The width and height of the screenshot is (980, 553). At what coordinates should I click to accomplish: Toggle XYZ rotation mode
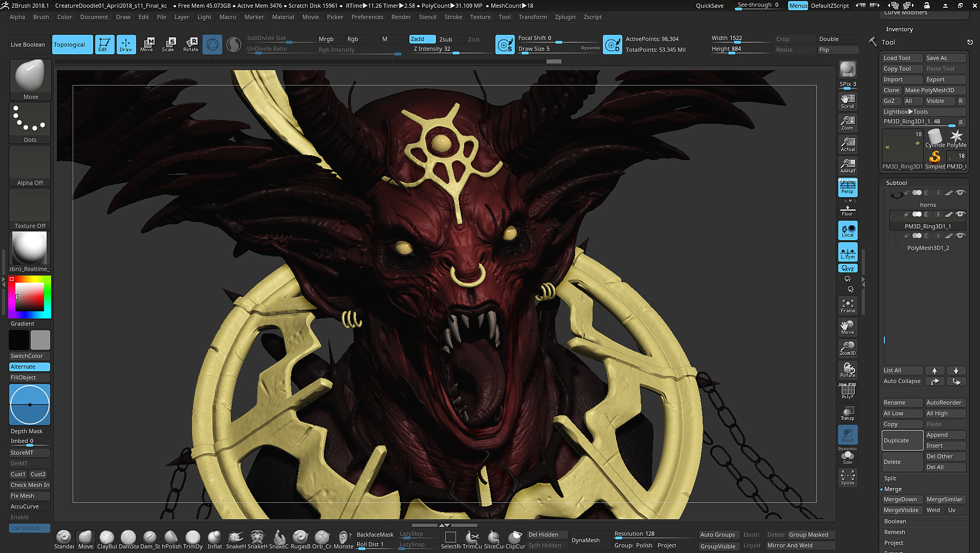coord(847,268)
